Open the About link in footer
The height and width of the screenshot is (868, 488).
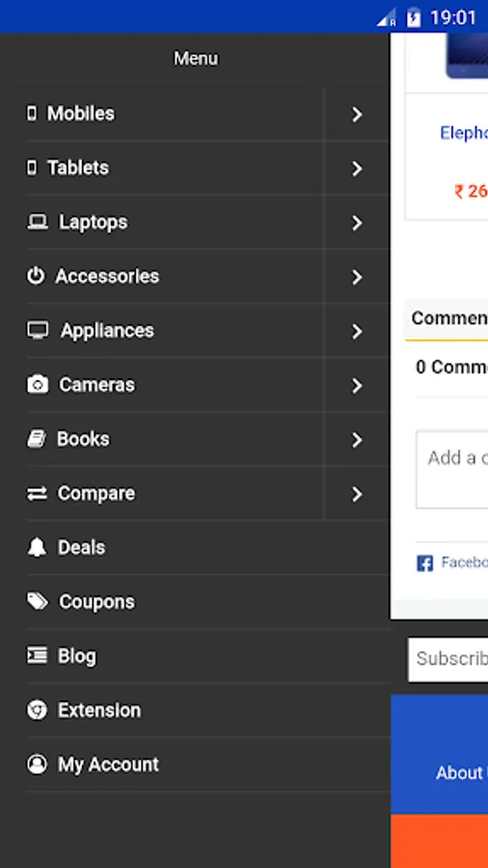click(461, 773)
